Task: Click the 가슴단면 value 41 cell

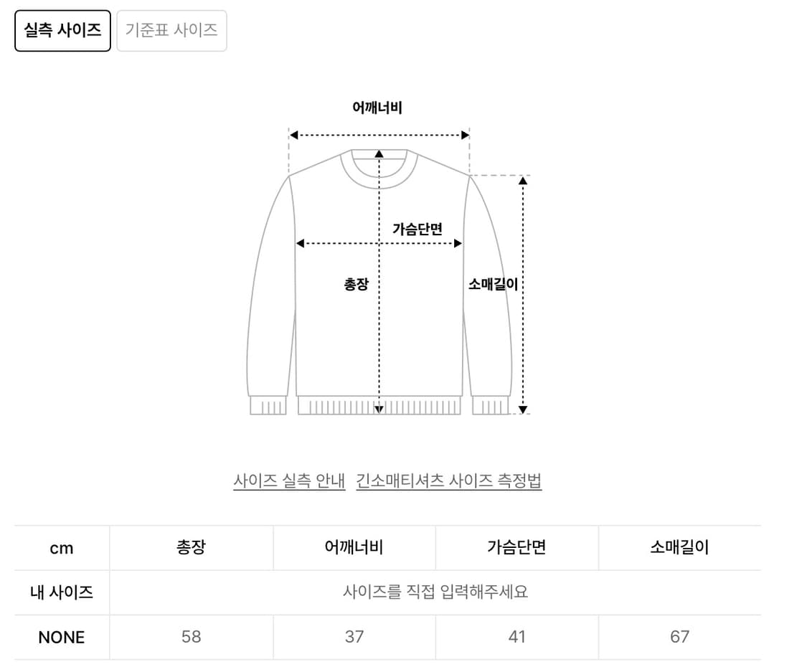Action: [517, 637]
